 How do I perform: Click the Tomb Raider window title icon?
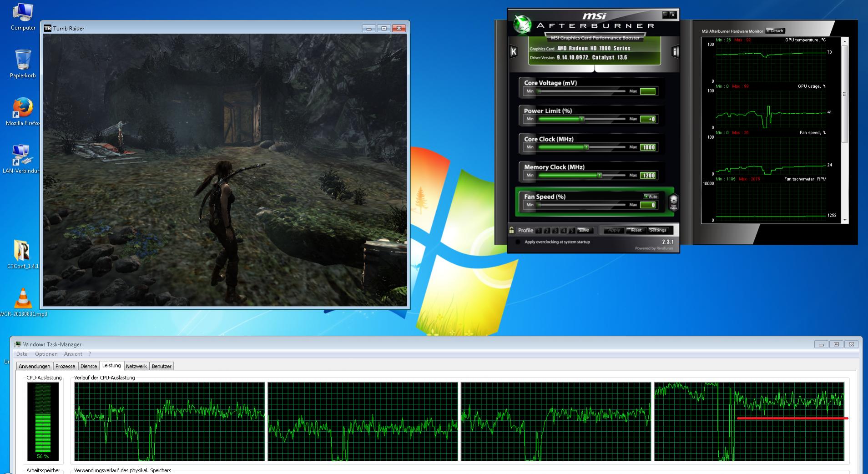48,28
